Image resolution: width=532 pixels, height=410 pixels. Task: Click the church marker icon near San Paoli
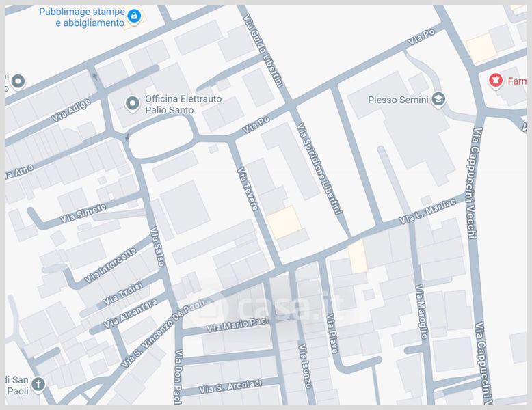pyautogui.click(x=38, y=383)
